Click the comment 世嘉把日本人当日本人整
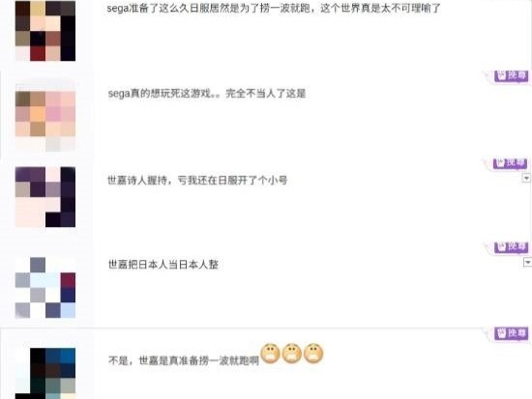The width and height of the screenshot is (532, 399). 163,264
